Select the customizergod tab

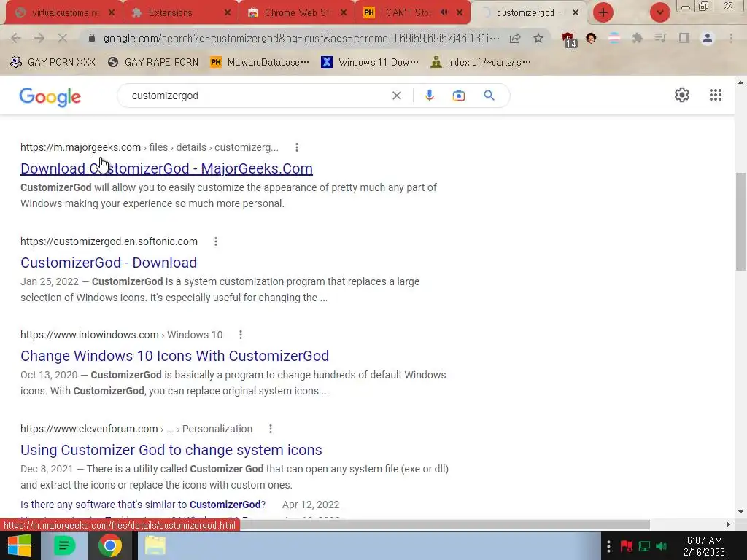pyautogui.click(x=529, y=12)
